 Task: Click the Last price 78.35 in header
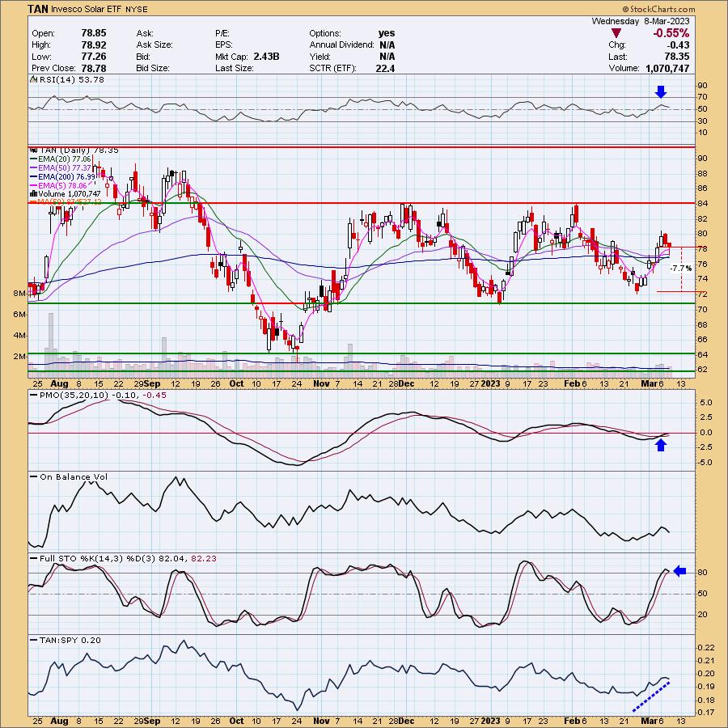(676, 57)
